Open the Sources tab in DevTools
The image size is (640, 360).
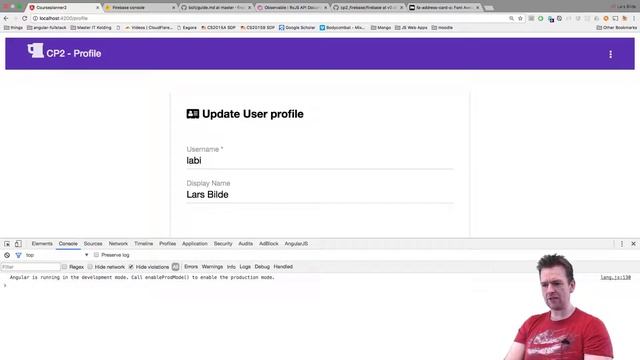coord(93,244)
